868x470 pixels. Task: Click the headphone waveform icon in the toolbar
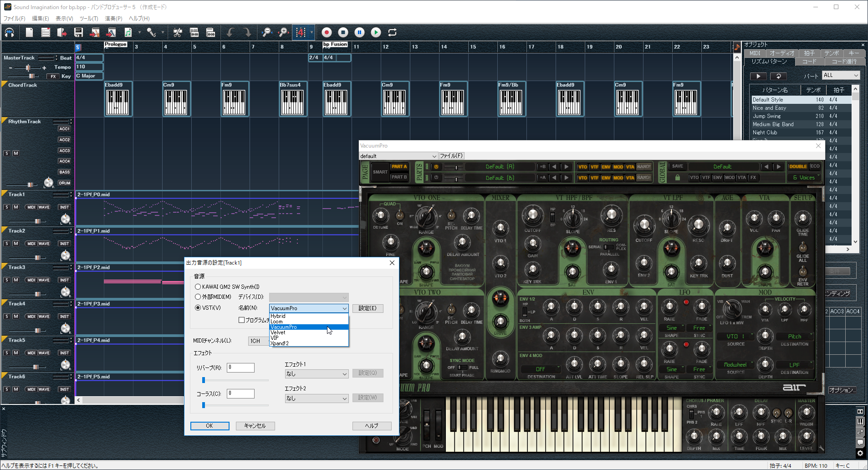[10, 32]
